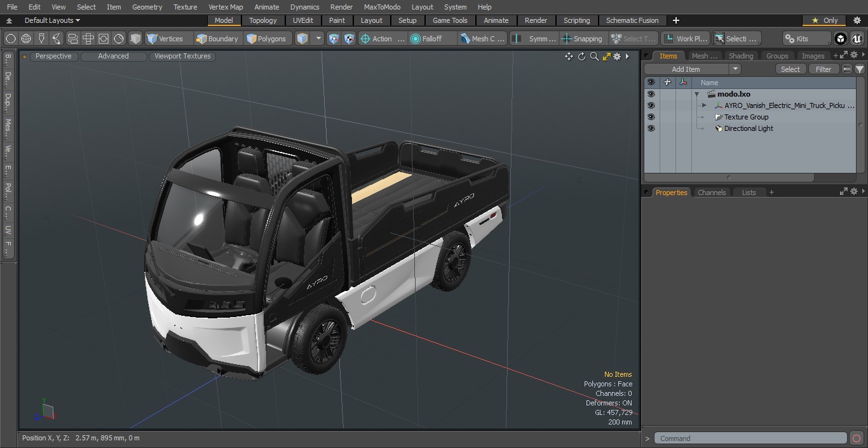Switch to the Schematic Fusion tab
Image resolution: width=868 pixels, height=448 pixels.
[632, 20]
